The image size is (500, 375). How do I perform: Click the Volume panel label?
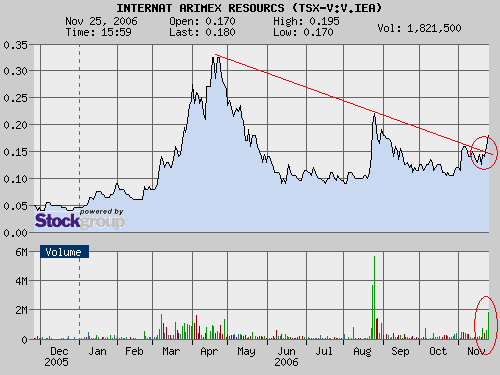click(x=64, y=252)
